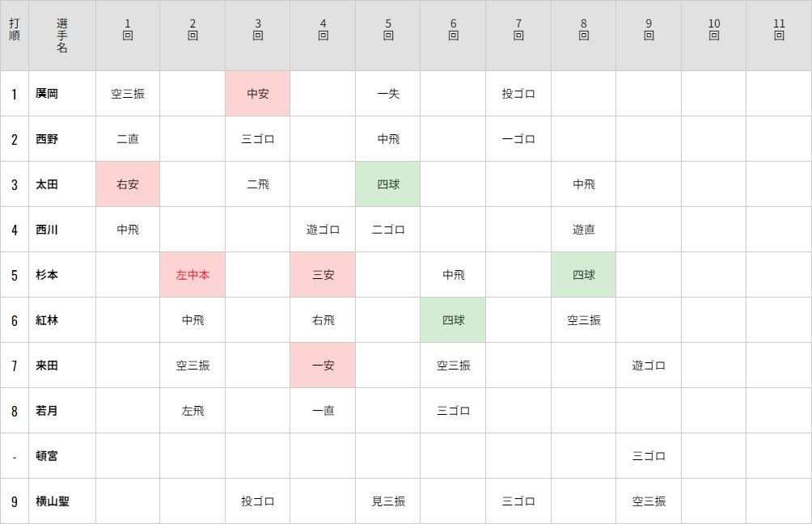The width and height of the screenshot is (812, 524).
Task: Click the 選手名 column header
Action: point(62,36)
